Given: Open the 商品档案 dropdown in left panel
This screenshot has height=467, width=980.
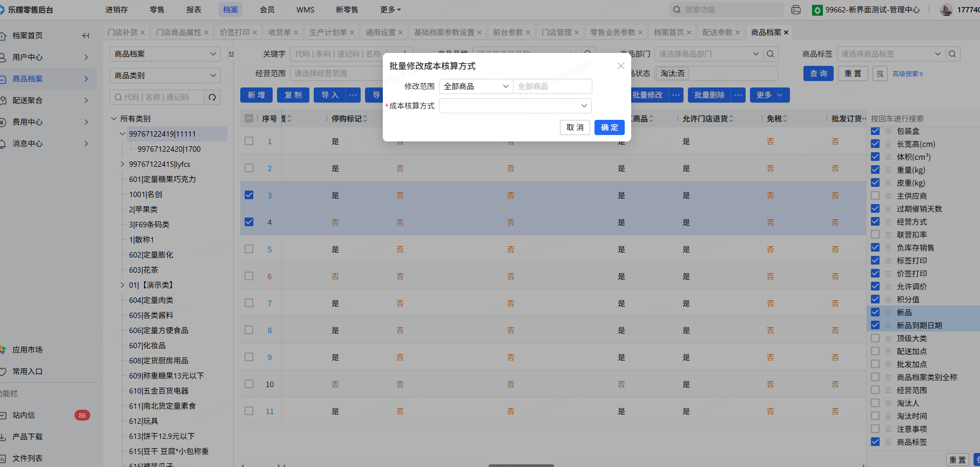Looking at the screenshot, I should [x=165, y=54].
